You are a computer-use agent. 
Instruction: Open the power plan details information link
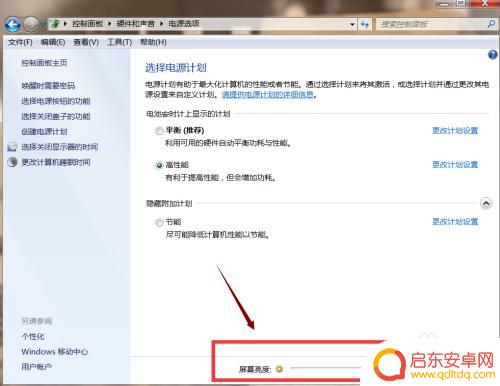click(x=268, y=95)
